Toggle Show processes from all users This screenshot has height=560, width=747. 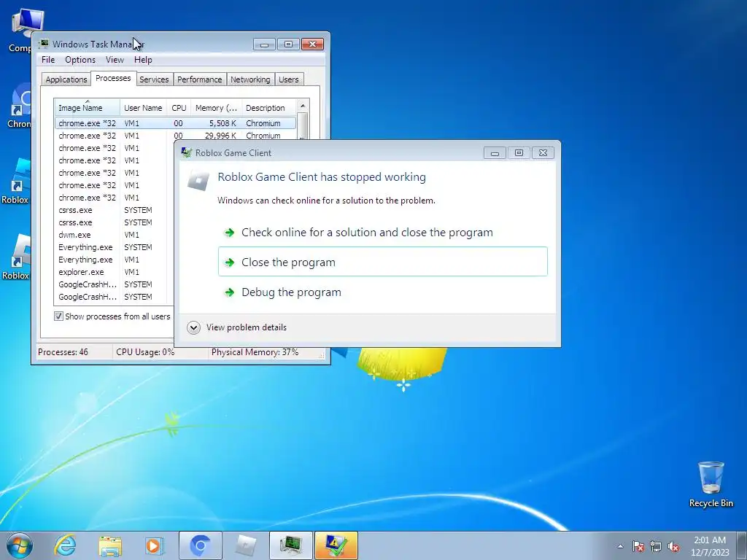(x=58, y=316)
